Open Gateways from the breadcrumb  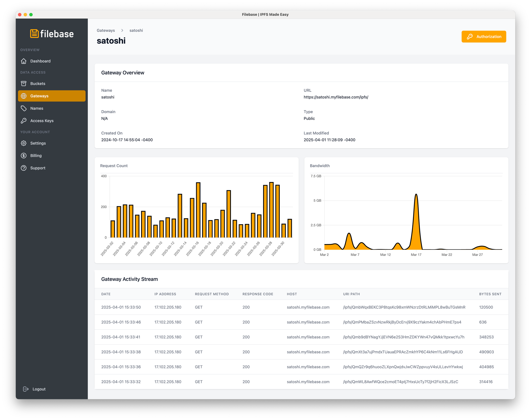[x=106, y=30]
